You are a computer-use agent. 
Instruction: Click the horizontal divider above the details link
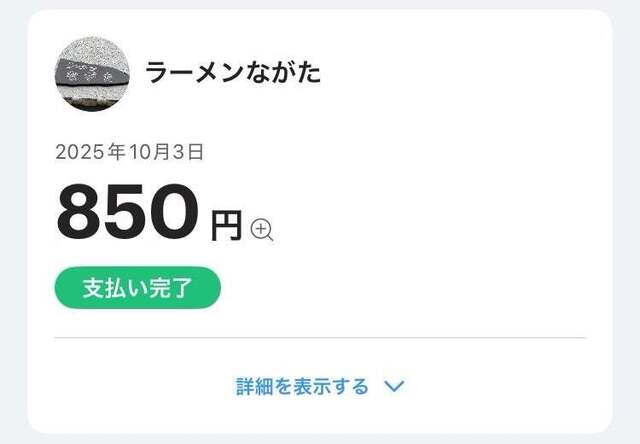pos(320,338)
